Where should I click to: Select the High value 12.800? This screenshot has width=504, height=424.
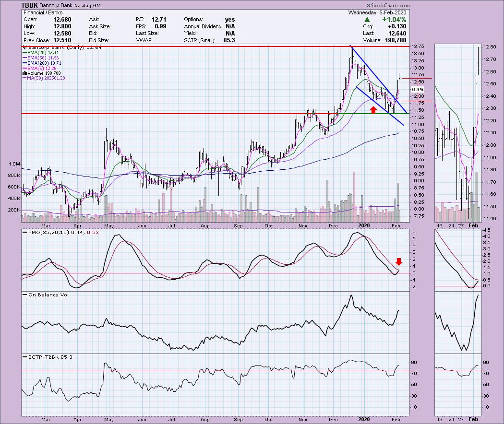click(x=62, y=26)
